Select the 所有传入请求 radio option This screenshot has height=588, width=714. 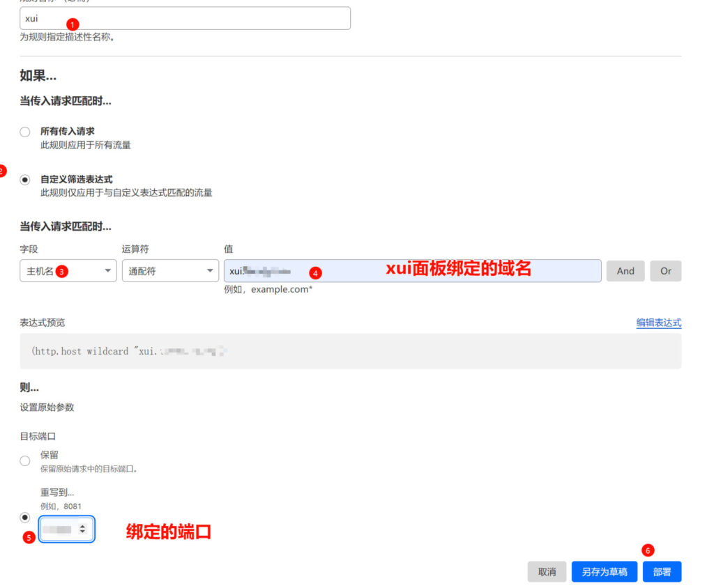click(x=25, y=132)
